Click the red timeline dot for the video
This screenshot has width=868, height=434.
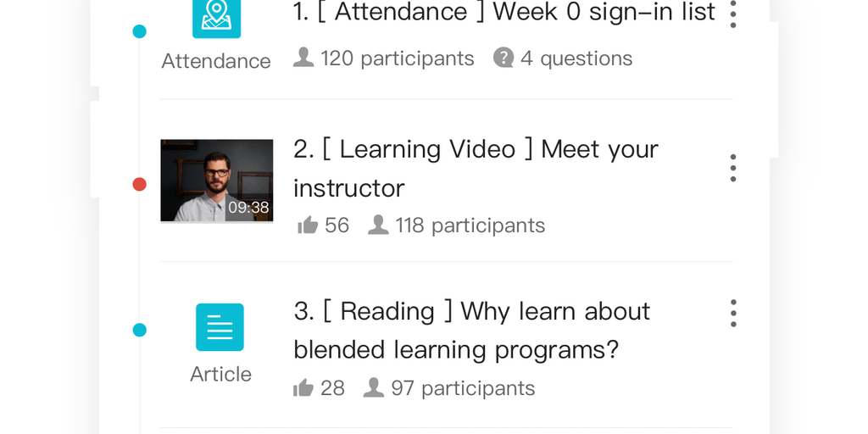point(140,184)
